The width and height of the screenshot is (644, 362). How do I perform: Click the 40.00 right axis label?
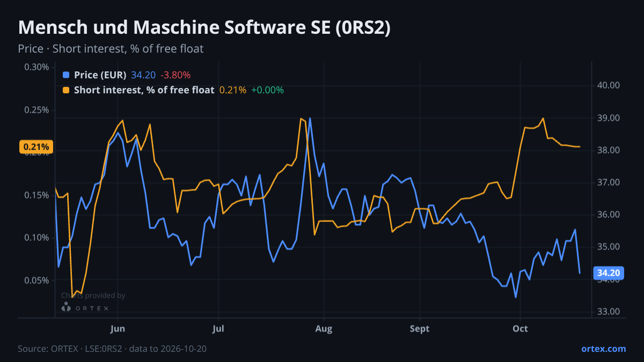[609, 85]
